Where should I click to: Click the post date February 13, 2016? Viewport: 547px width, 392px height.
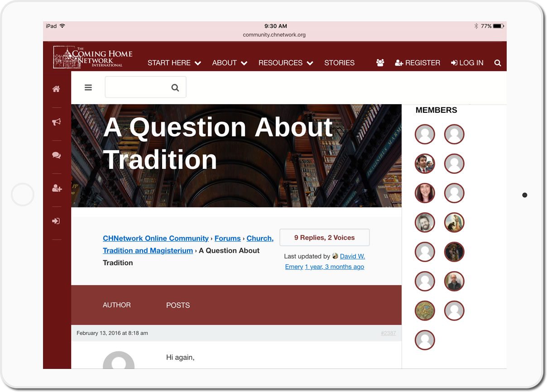pos(112,333)
